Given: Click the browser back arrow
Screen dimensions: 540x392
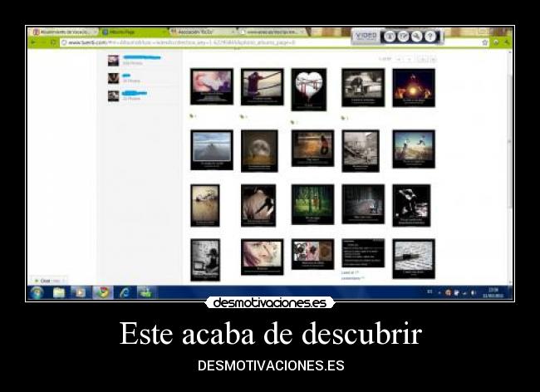Looking at the screenshot, I should (34, 42).
